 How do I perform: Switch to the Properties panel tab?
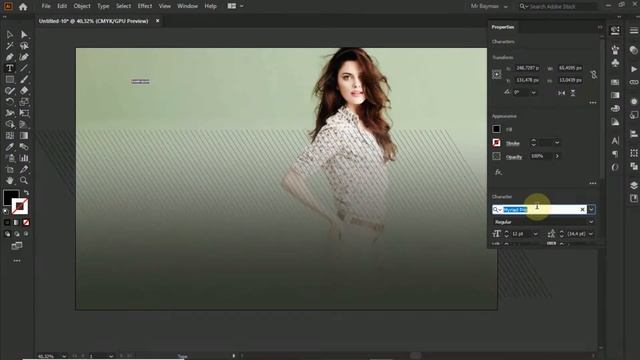click(x=503, y=27)
